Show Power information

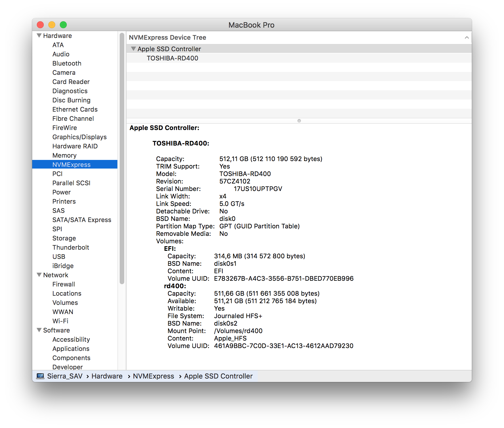[62, 192]
